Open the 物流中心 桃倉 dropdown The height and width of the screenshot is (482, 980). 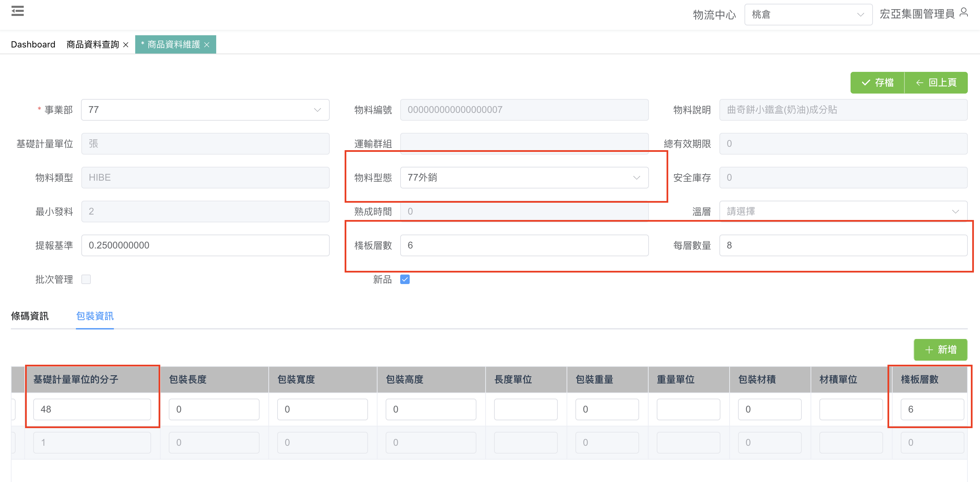click(x=808, y=15)
